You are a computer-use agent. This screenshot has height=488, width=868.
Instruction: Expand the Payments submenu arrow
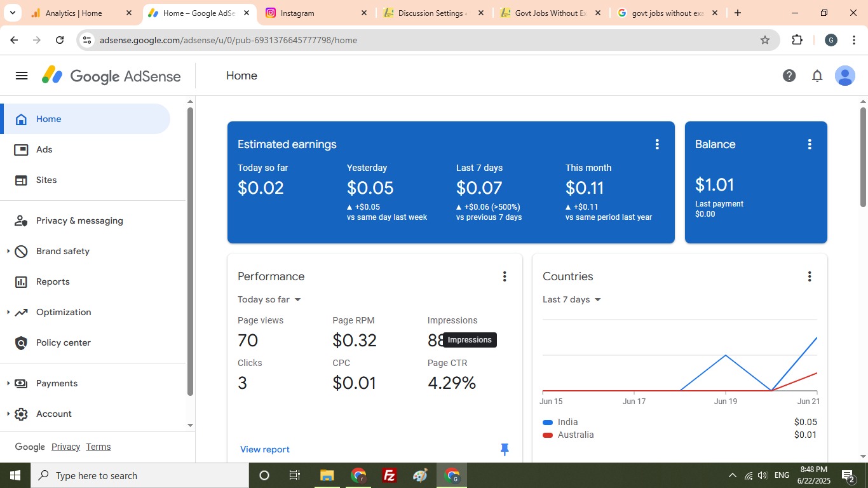point(8,383)
